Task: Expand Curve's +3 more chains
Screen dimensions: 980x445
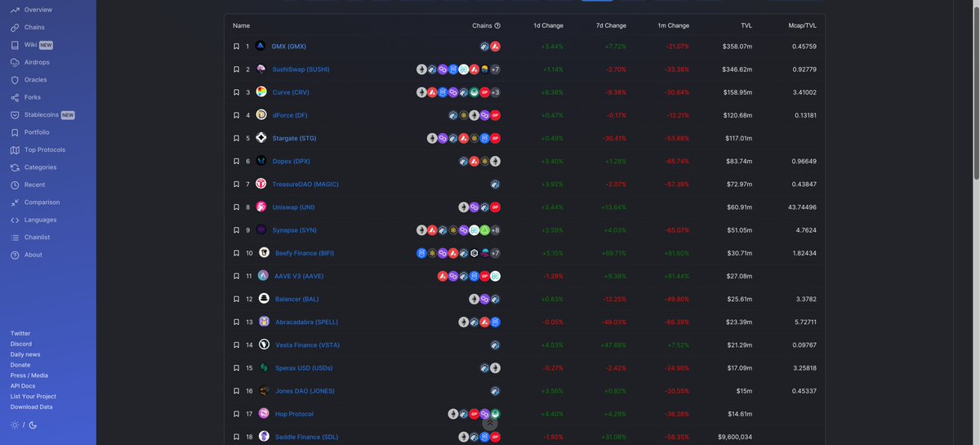Action: click(495, 92)
